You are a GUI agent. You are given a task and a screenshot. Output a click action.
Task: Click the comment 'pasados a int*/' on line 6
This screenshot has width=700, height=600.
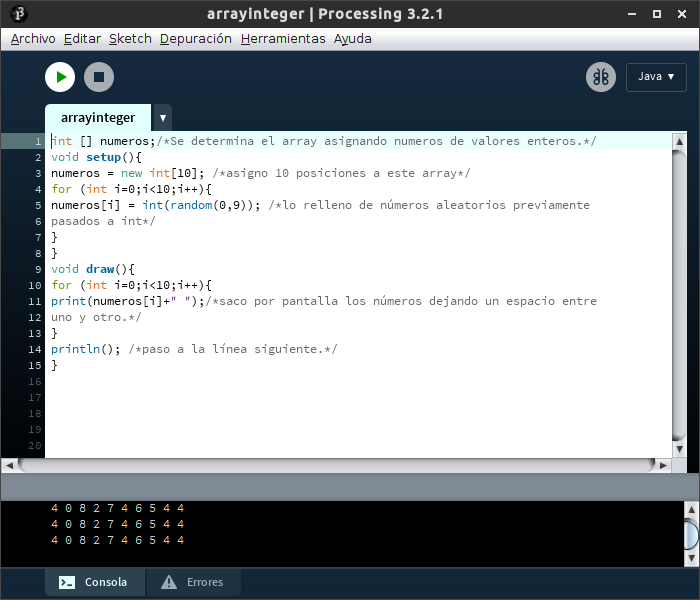103,221
